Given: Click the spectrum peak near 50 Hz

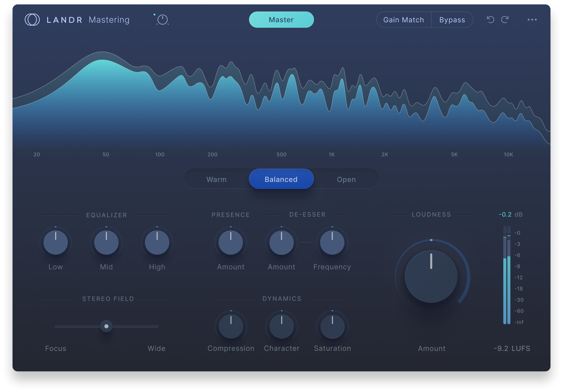Looking at the screenshot, I should tap(102, 60).
